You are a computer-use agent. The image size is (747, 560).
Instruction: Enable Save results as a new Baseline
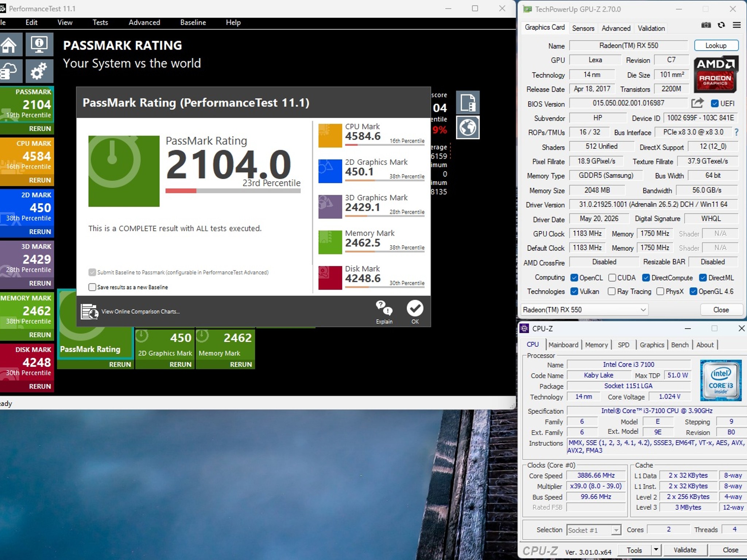coord(92,287)
